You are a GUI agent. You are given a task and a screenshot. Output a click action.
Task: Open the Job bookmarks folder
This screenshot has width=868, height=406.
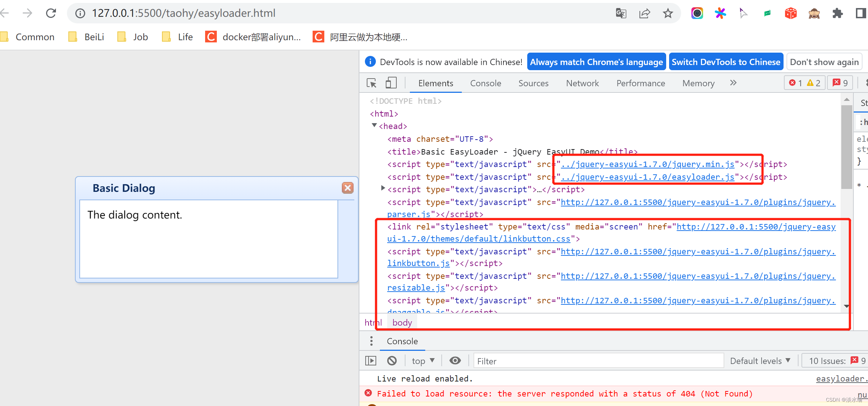[x=133, y=37]
